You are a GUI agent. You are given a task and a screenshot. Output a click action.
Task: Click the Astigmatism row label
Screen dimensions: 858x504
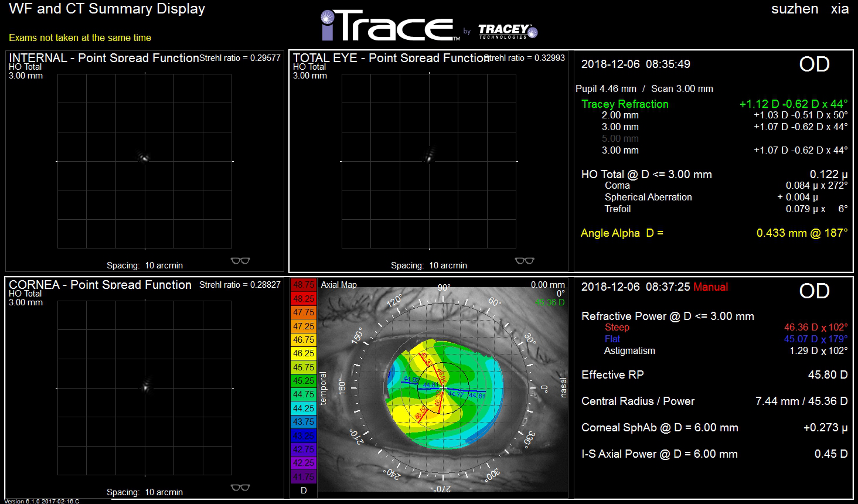click(629, 350)
